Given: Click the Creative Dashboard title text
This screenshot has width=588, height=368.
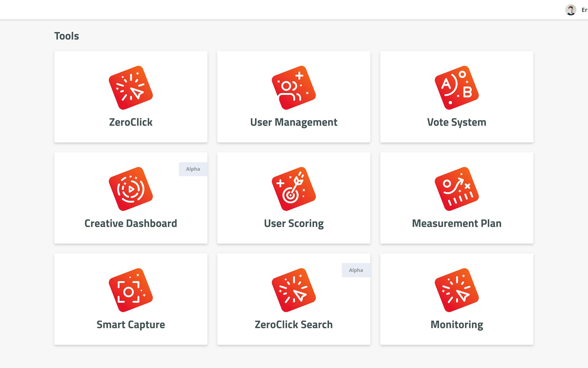Looking at the screenshot, I should [x=131, y=223].
